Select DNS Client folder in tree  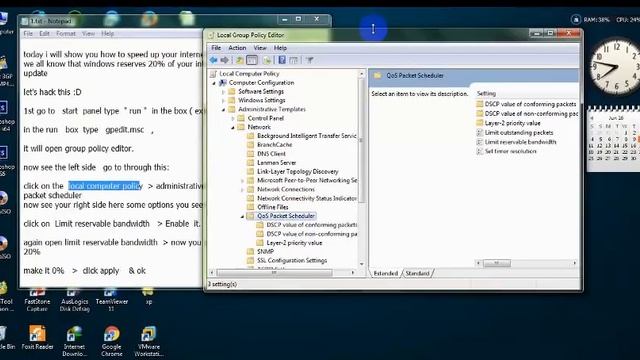(x=267, y=154)
